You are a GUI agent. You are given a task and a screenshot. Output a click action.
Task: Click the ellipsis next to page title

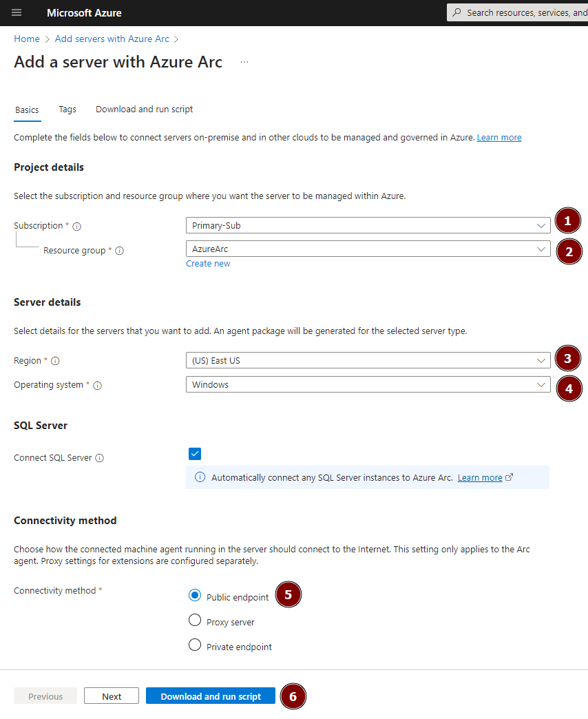pos(244,62)
